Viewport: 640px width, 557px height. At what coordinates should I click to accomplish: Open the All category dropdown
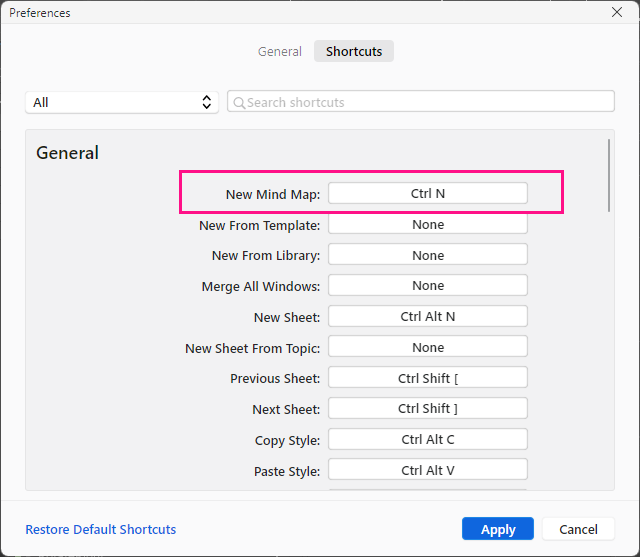tap(123, 102)
